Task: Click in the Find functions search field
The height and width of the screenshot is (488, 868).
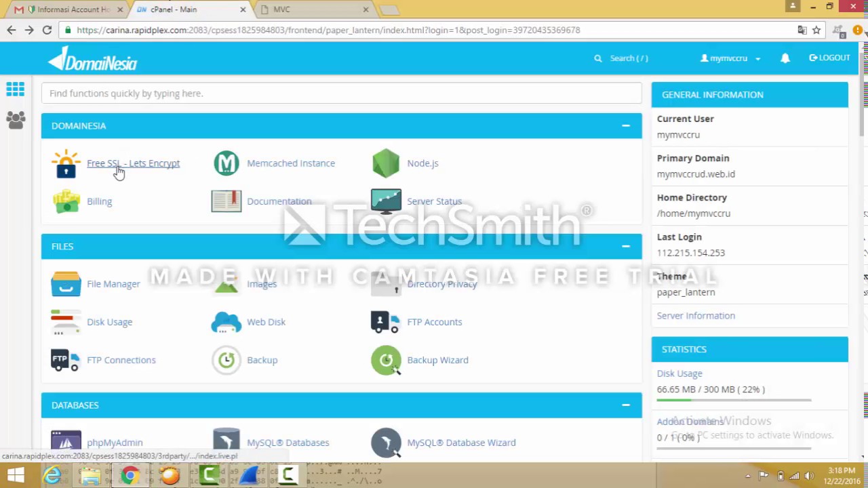Action: click(x=342, y=94)
